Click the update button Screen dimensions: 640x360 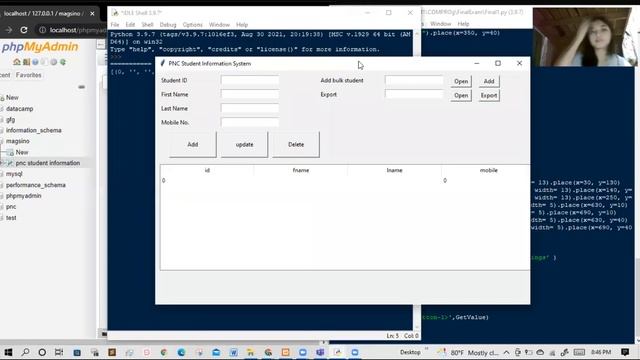244,144
